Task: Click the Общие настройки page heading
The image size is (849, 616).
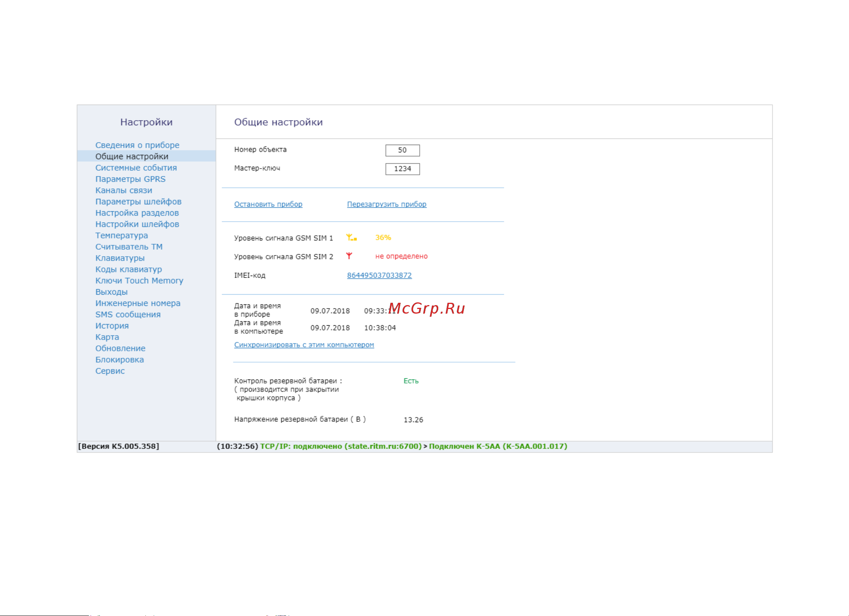Action: [x=278, y=122]
